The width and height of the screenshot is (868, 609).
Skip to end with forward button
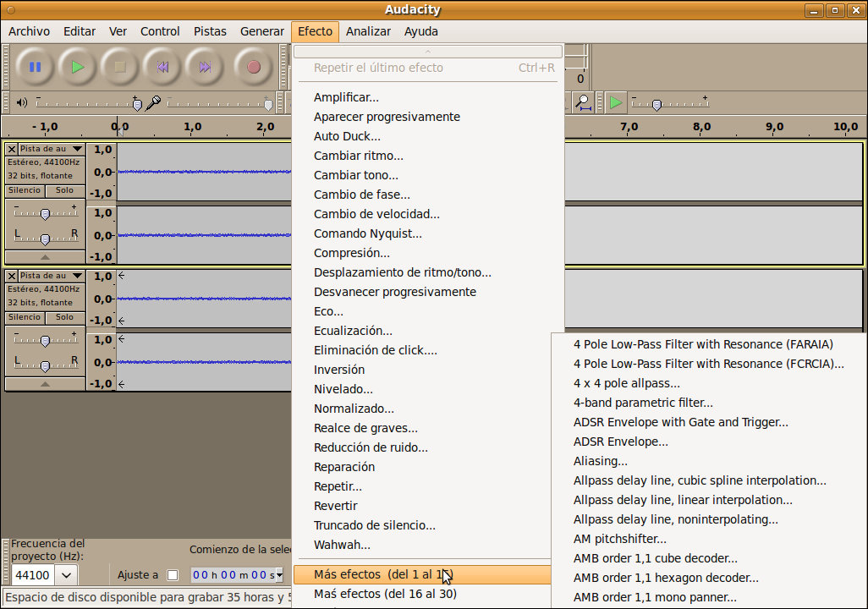pyautogui.click(x=205, y=67)
